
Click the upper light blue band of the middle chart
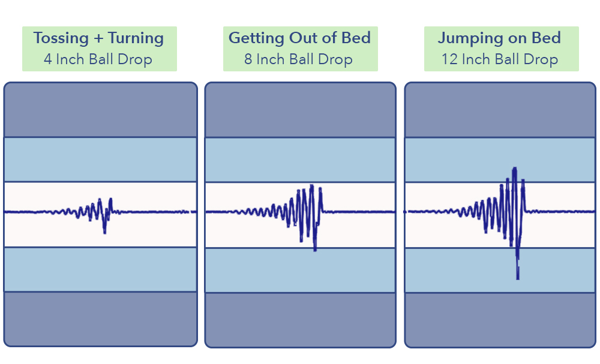click(301, 160)
